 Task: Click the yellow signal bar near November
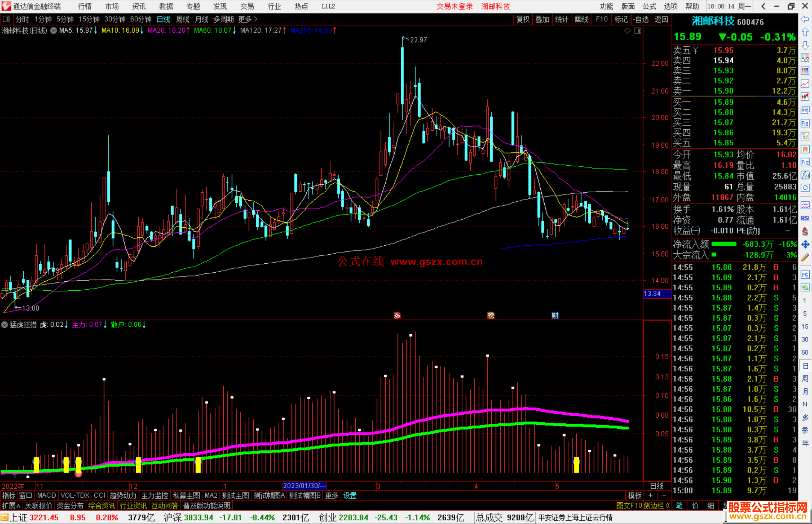[36, 465]
